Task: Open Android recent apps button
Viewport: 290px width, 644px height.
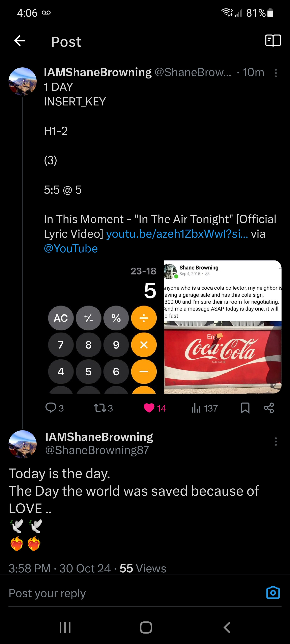Action: point(65,627)
